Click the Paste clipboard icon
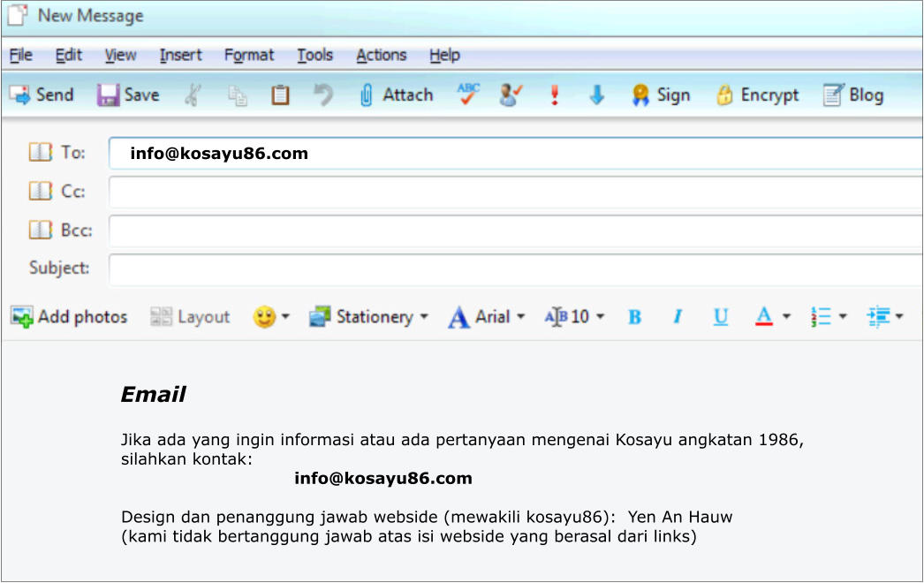Viewport: 924px width, 583px height. coord(280,95)
